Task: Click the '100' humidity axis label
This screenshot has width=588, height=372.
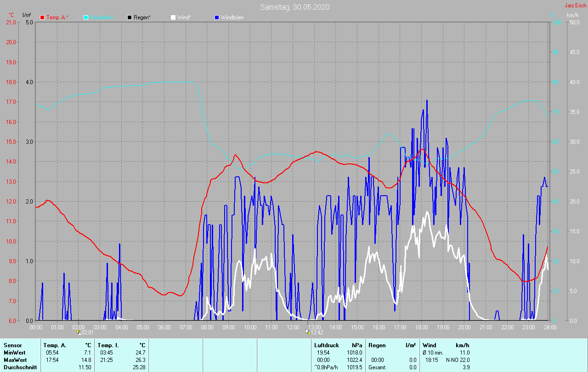Action: [x=556, y=22]
